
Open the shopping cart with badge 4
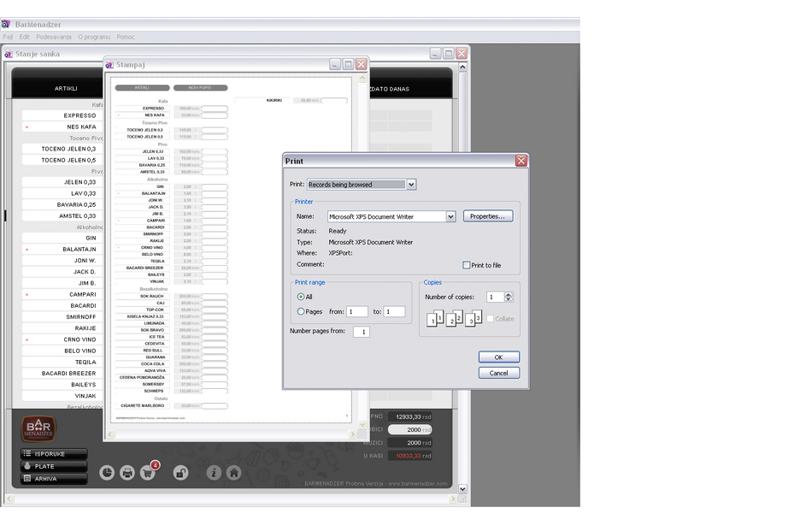pyautogui.click(x=148, y=472)
